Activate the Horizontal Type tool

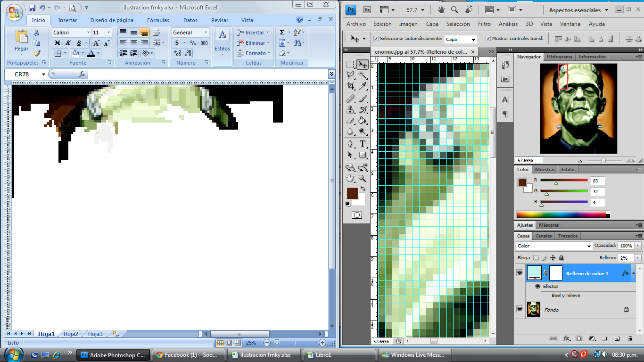pos(363,144)
